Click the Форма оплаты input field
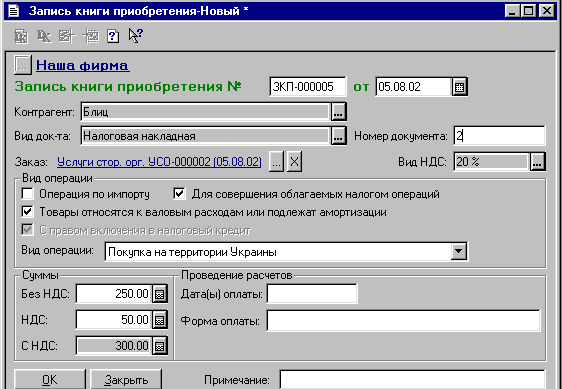Image resolution: width=562 pixels, height=389 pixels. 404,321
